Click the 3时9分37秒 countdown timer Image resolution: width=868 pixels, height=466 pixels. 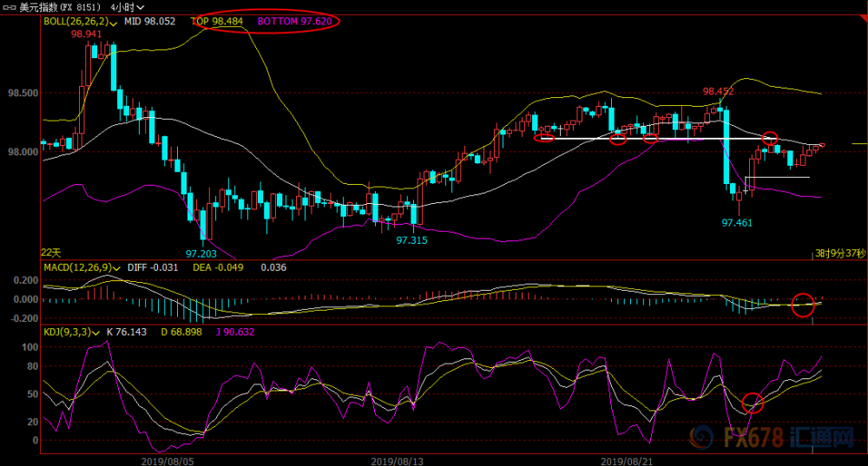pyautogui.click(x=839, y=253)
